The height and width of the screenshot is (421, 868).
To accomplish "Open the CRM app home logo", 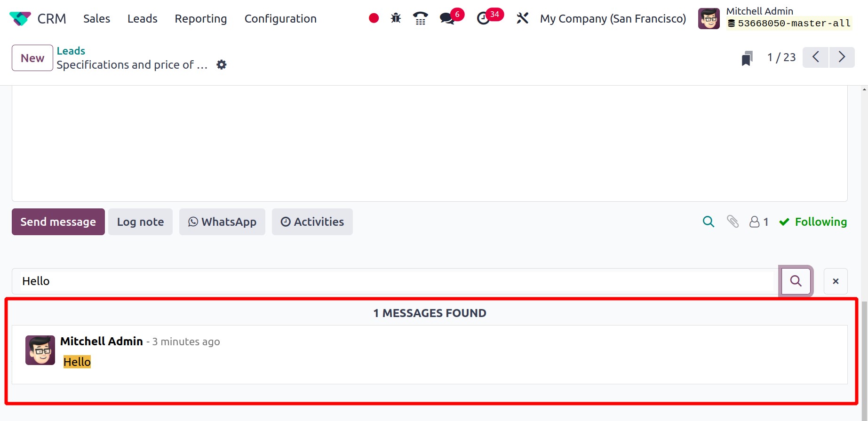I will point(20,19).
